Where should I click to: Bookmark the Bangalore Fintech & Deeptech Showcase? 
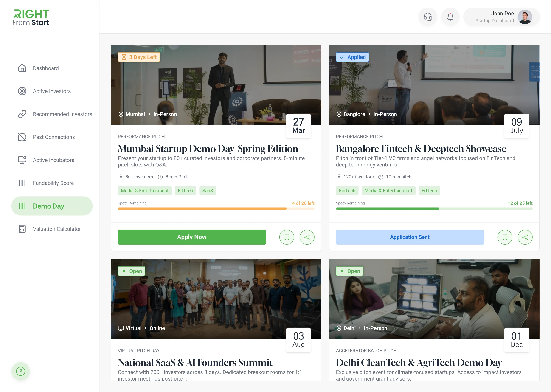tap(505, 237)
